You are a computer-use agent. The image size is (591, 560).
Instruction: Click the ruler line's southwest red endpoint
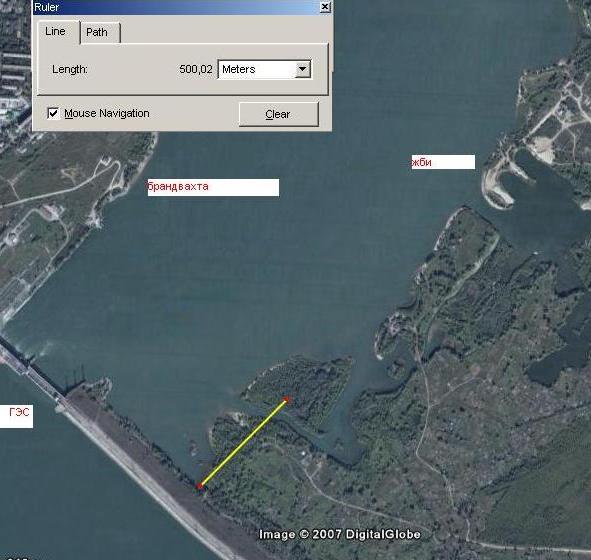pyautogui.click(x=200, y=486)
